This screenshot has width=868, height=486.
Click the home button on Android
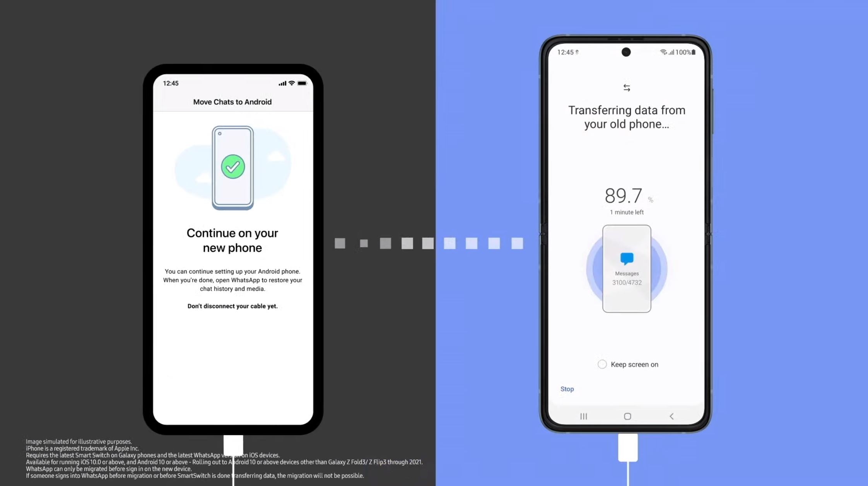(627, 416)
